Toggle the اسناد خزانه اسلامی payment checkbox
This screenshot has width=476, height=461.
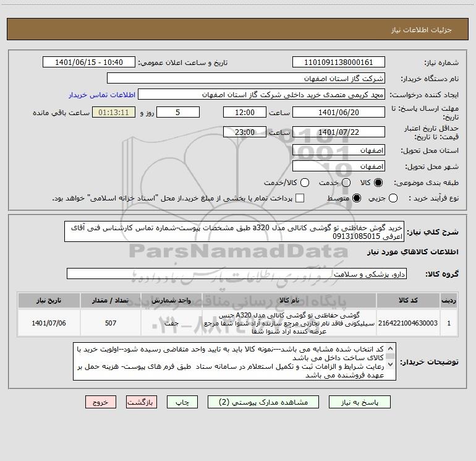pos(300,198)
